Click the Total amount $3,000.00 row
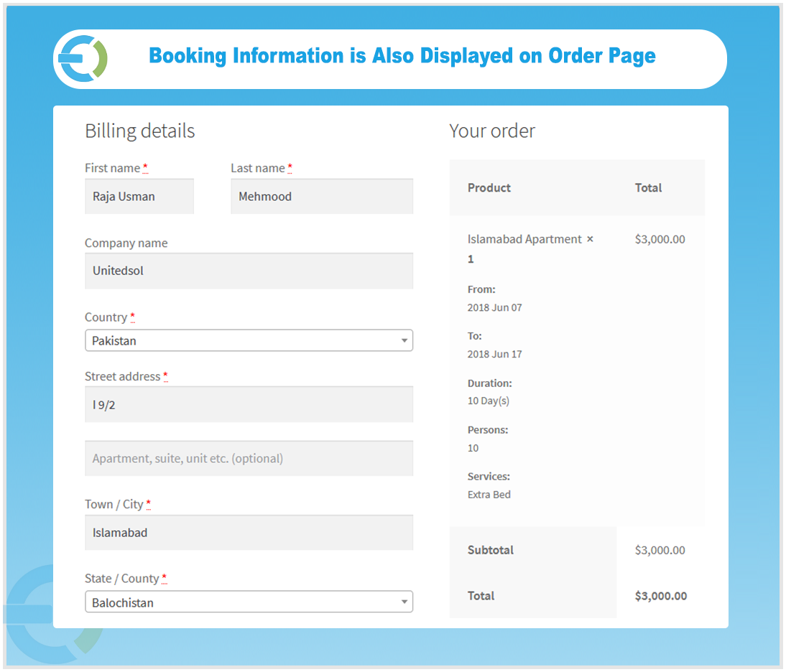The height and width of the screenshot is (672, 786). click(660, 596)
